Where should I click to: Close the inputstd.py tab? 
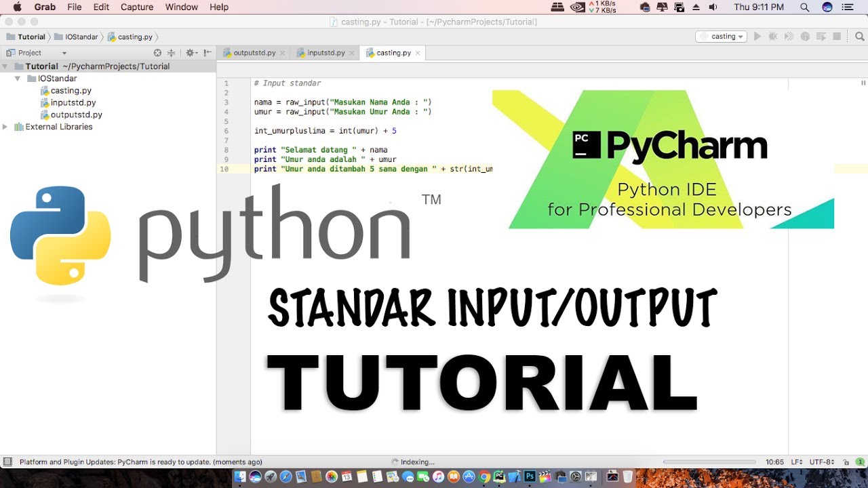pyautogui.click(x=351, y=53)
